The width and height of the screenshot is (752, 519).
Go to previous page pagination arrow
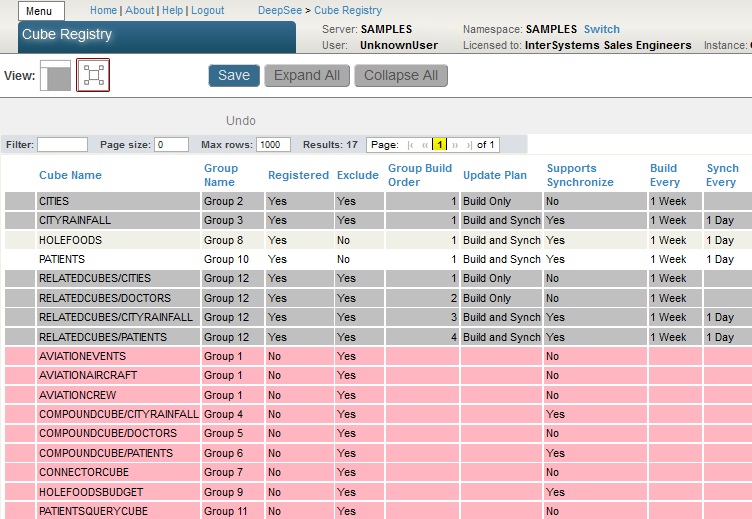coord(425,145)
